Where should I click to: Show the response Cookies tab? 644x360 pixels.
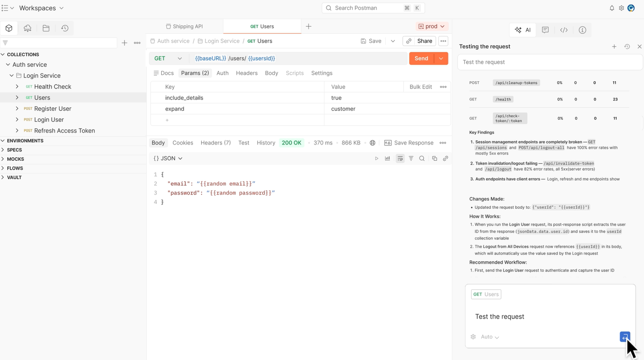tap(183, 143)
